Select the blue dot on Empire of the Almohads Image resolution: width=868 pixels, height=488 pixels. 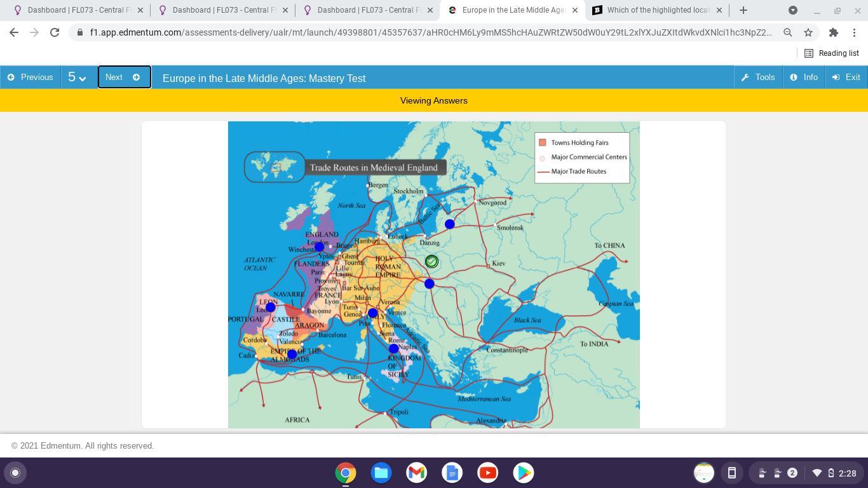tap(292, 355)
